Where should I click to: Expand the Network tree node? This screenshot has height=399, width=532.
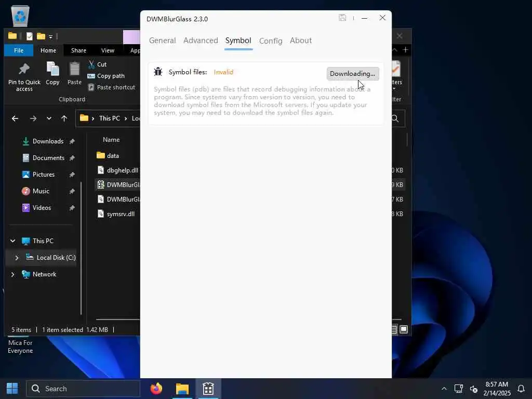click(x=13, y=274)
